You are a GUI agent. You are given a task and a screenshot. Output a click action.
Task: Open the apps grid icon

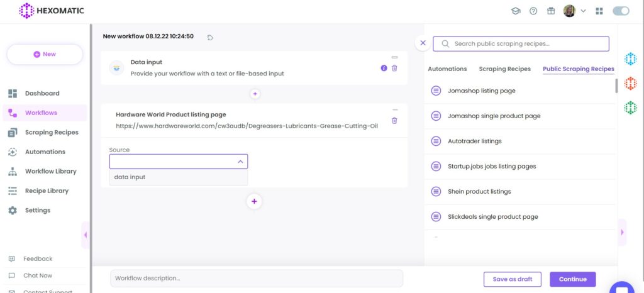[x=599, y=11]
